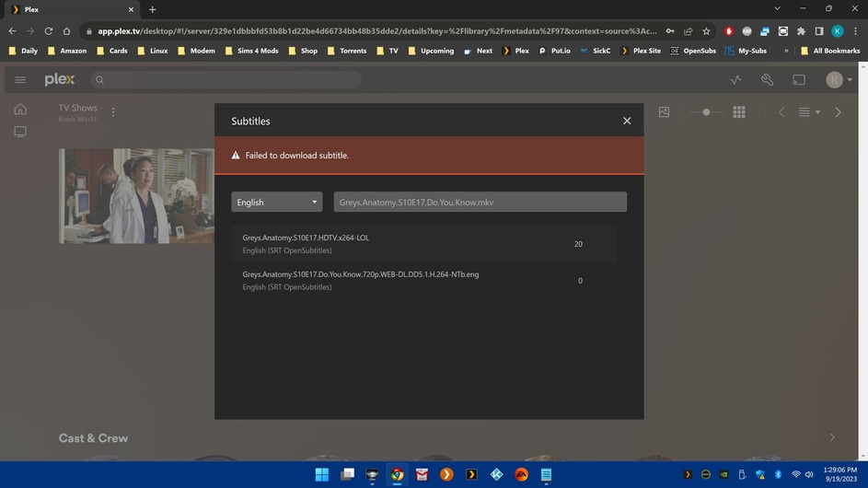Open TV Shows more options menu
Screen dimensions: 868x488
[113, 112]
